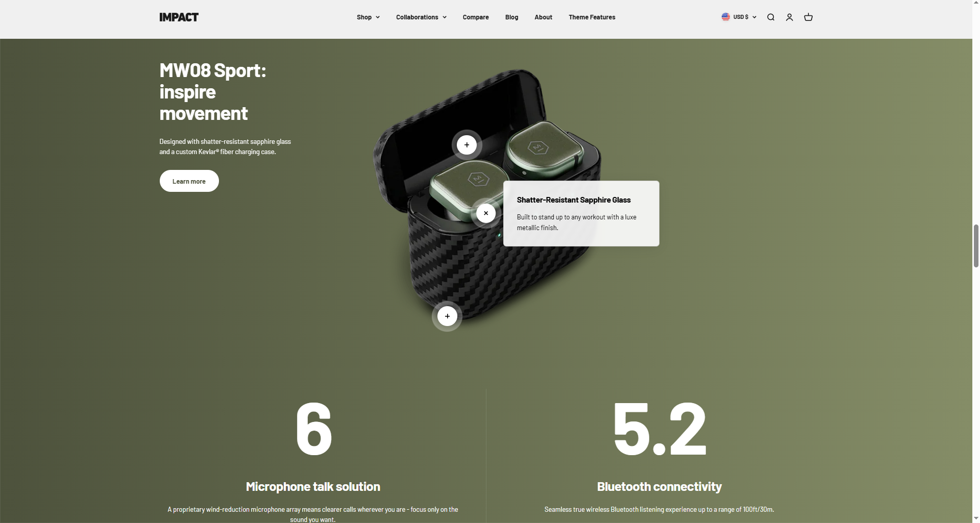980x523 pixels.
Task: Open the Blog menu item
Action: (x=511, y=17)
